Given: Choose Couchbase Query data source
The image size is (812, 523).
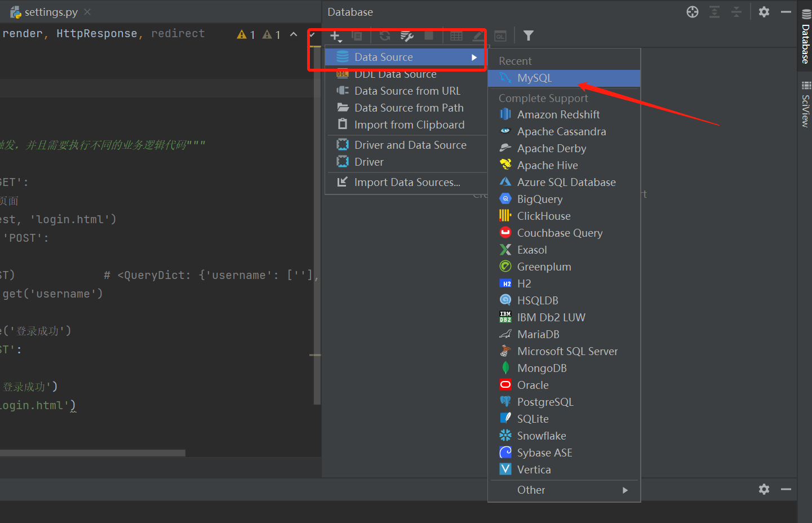Looking at the screenshot, I should tap(564, 233).
